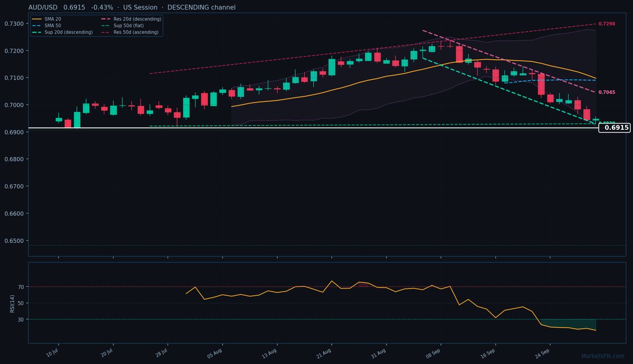Click the RSI(14) axis title
This screenshot has height=364, width=633.
[x=12, y=303]
